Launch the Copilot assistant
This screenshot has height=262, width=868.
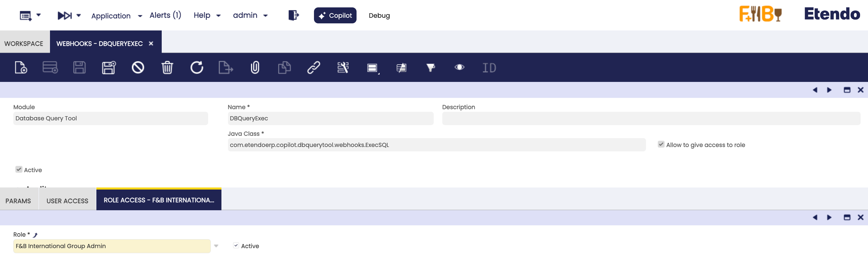[335, 15]
